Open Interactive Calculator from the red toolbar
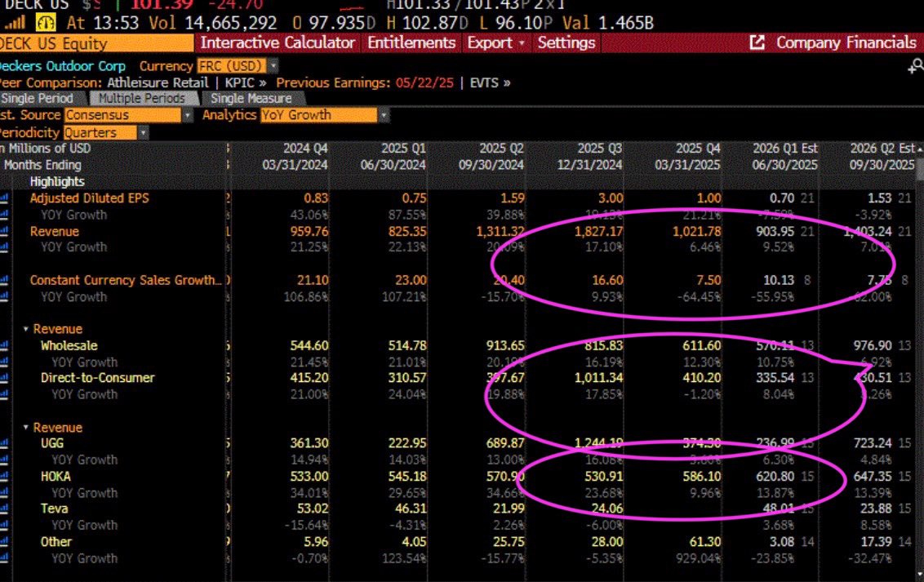 (x=278, y=43)
